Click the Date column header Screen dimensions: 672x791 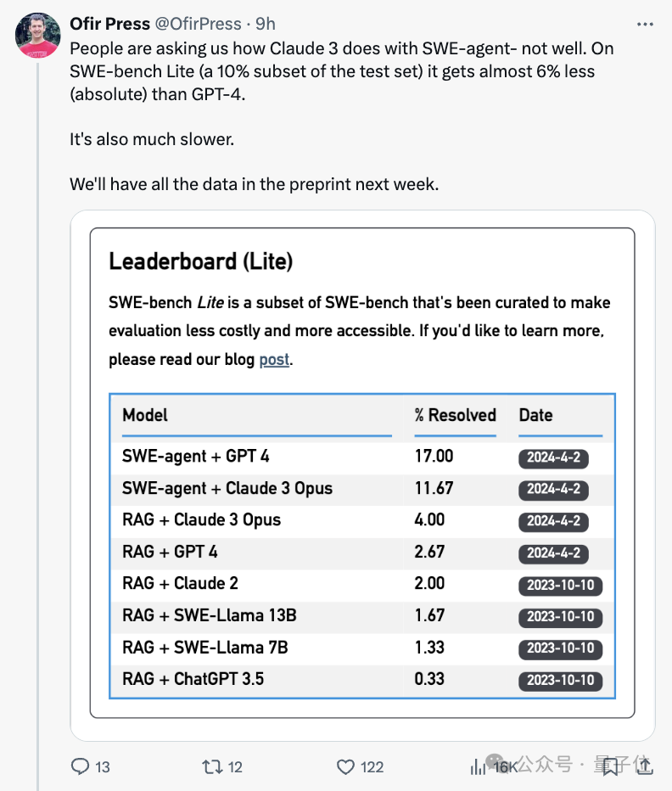[x=535, y=415]
